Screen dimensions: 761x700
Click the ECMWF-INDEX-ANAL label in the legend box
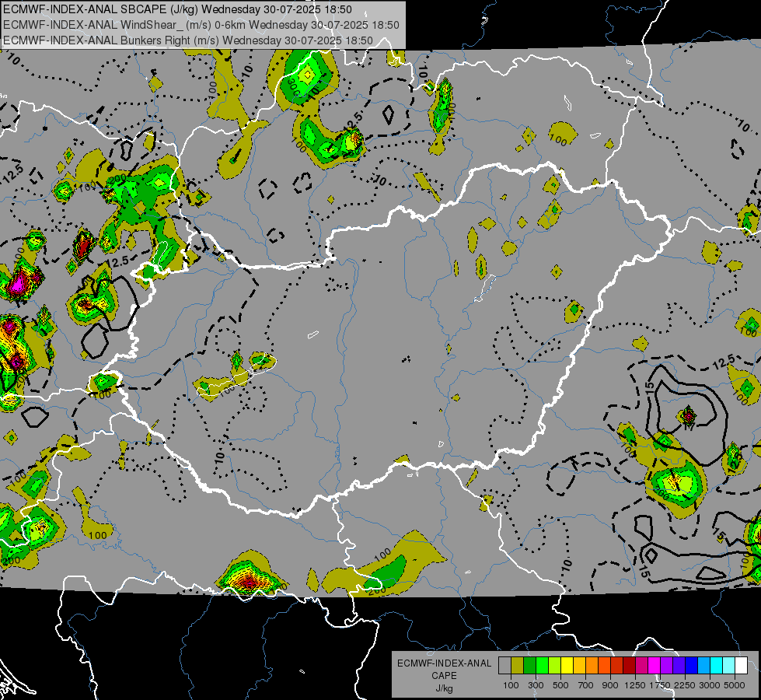tap(445, 663)
